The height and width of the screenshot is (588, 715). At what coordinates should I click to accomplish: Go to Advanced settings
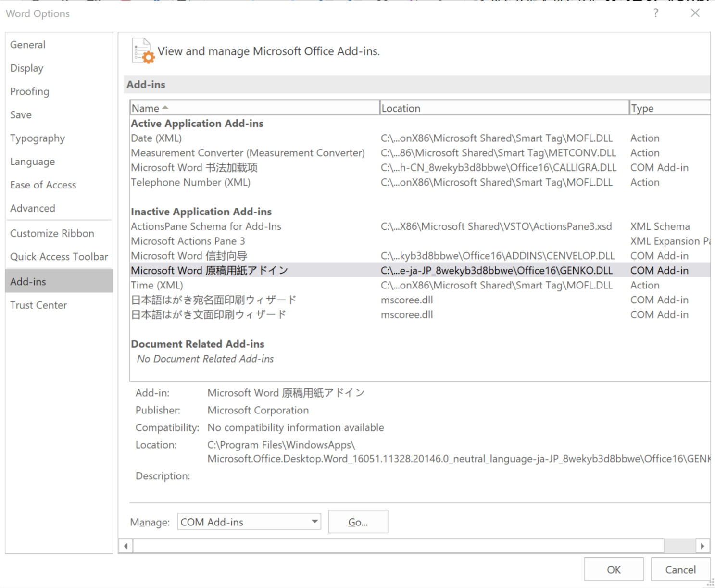(x=59, y=208)
